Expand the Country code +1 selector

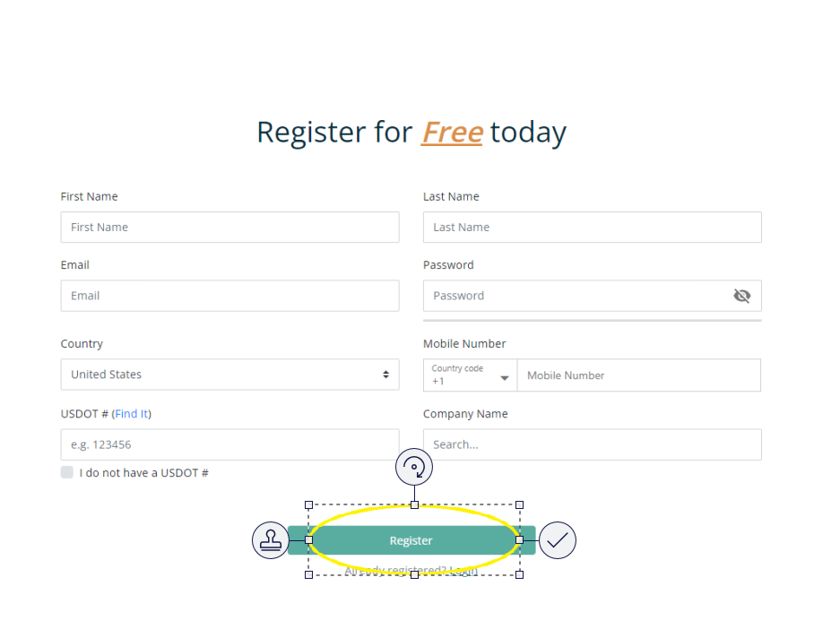[471, 375]
